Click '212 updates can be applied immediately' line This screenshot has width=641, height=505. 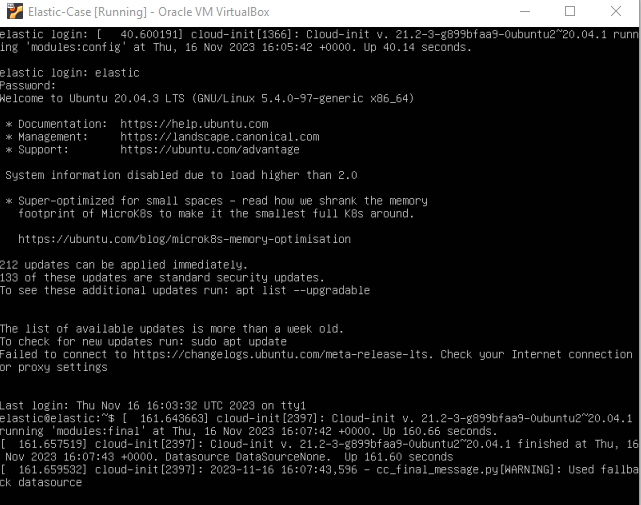tap(123, 265)
